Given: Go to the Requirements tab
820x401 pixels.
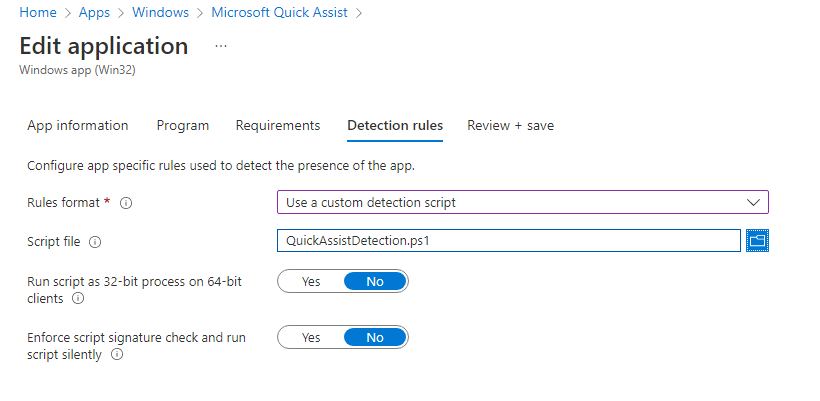Looking at the screenshot, I should 278,126.
